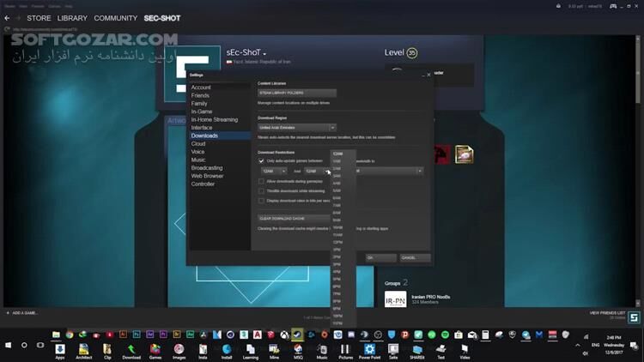644x362 pixels.
Task: Open the first auto-update start time dropdown
Action: (273, 171)
